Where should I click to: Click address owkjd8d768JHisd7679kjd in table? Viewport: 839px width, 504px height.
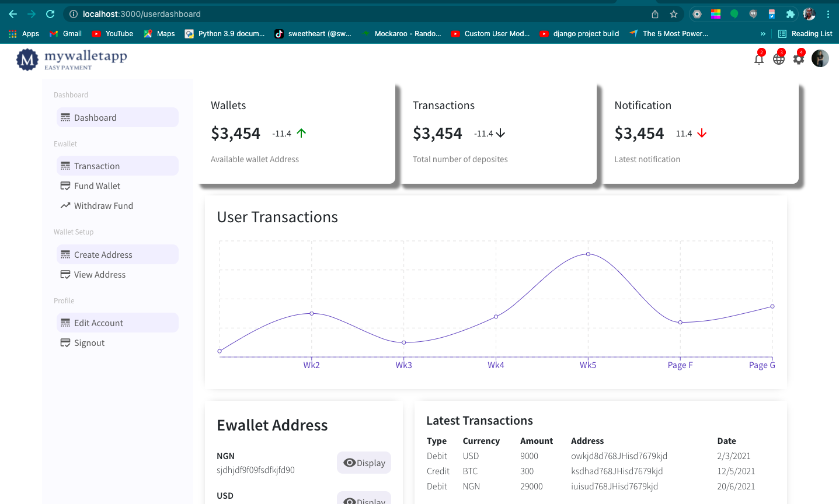click(x=619, y=456)
